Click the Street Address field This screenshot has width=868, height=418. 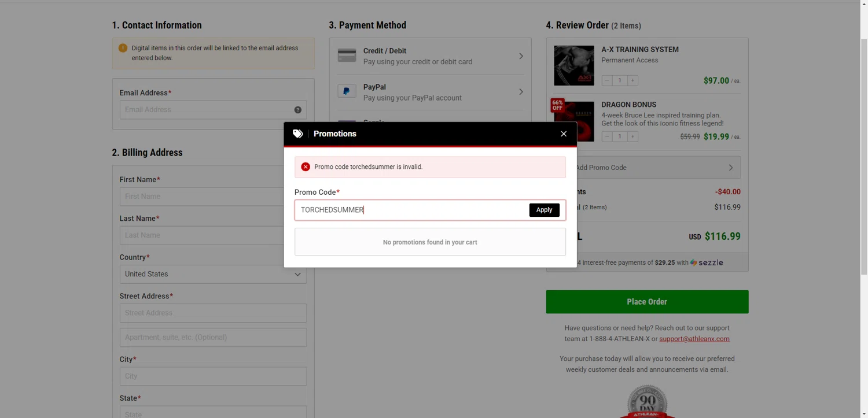click(213, 313)
